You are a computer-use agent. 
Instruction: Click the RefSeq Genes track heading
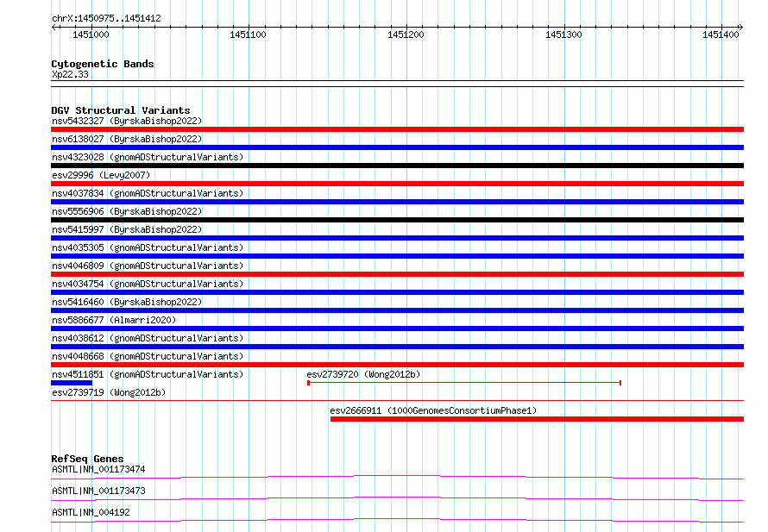pos(87,459)
